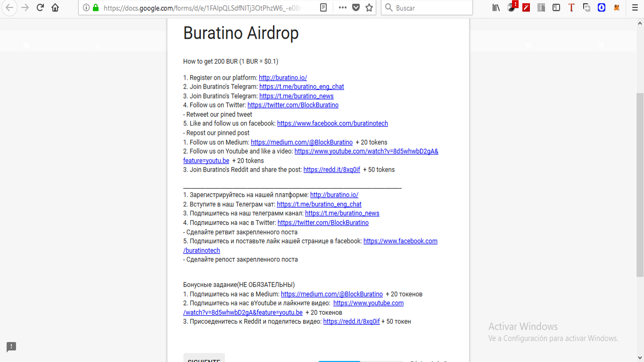Click the blue circular download-arrow extension icon
Viewport: 644px width, 362px height.
tap(602, 8)
